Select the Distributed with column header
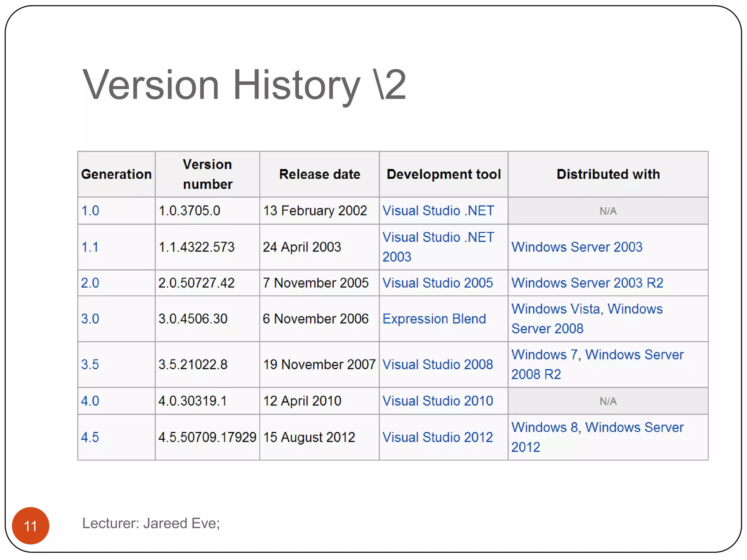This screenshot has height=560, width=747. click(x=608, y=175)
